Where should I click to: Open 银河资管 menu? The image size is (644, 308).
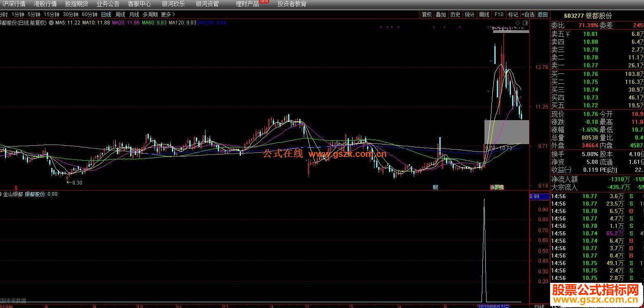tap(207, 4)
